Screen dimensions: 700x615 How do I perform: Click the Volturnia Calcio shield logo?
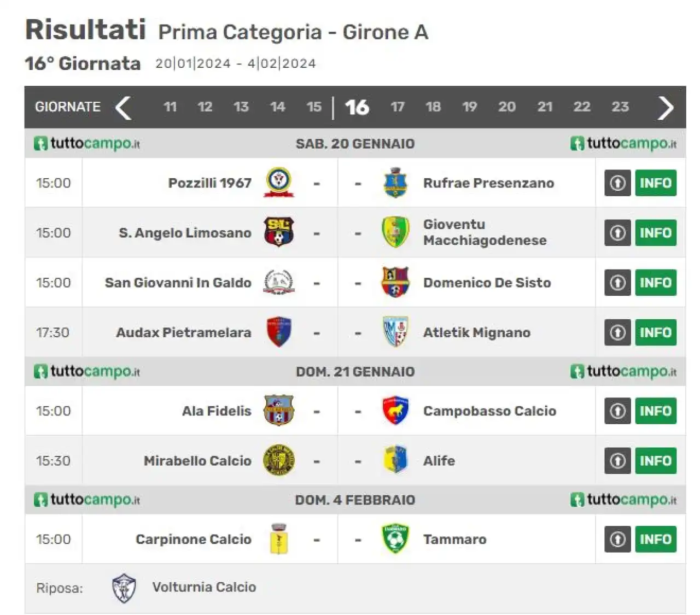point(124,588)
